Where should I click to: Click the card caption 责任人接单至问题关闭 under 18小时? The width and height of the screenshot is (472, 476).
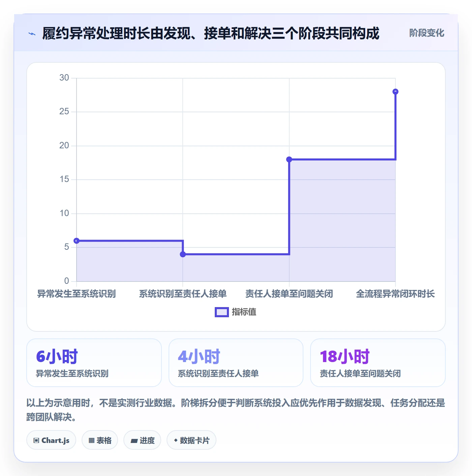tap(360, 374)
